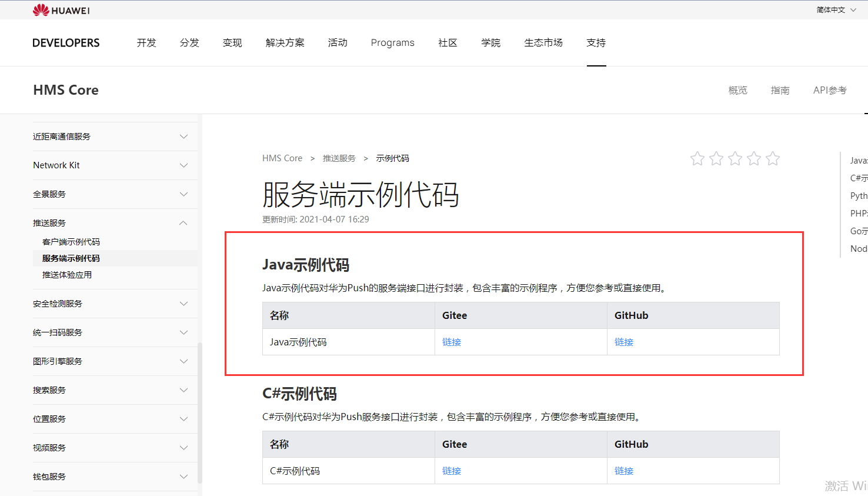Click the Java示例代码 table cell
Viewport: 868px width, 496px height.
349,342
